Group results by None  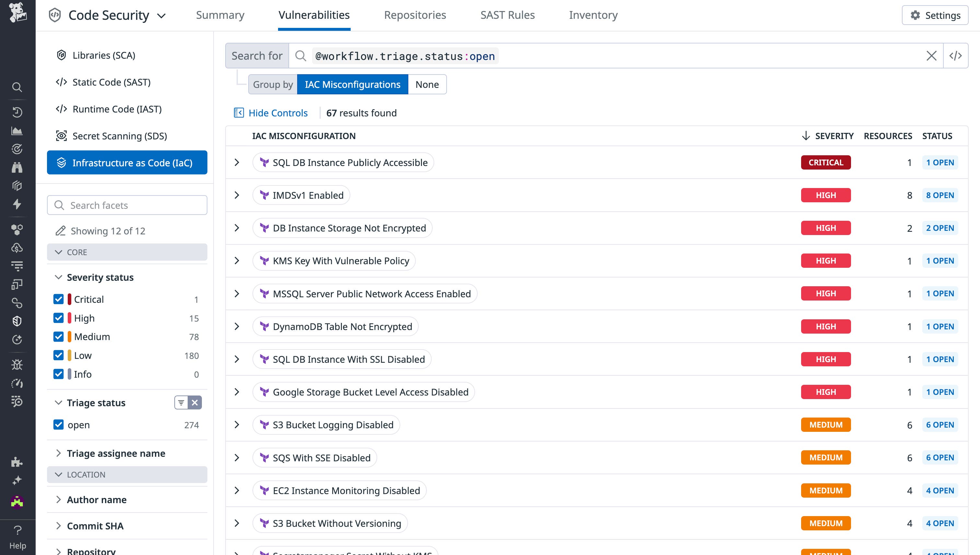(427, 84)
